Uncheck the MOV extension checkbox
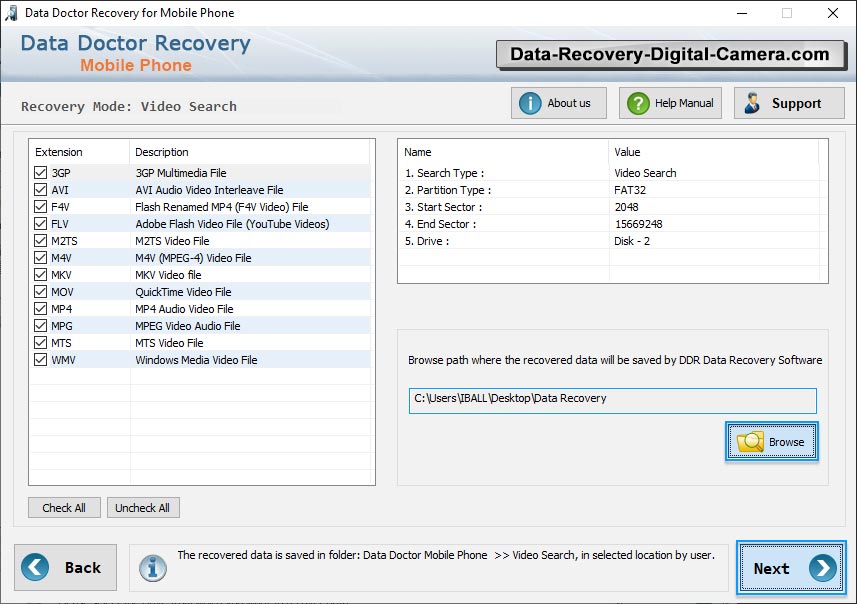857x604 pixels. (40, 291)
